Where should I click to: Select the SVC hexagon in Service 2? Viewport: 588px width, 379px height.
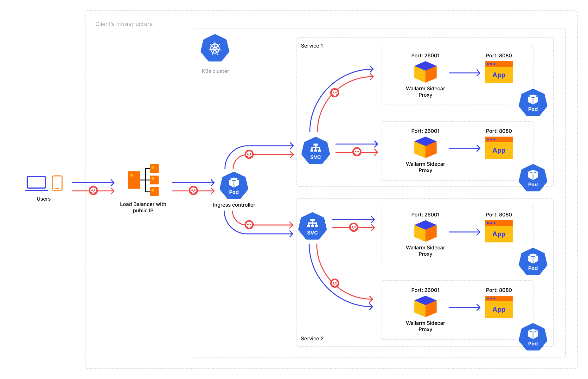tap(312, 226)
